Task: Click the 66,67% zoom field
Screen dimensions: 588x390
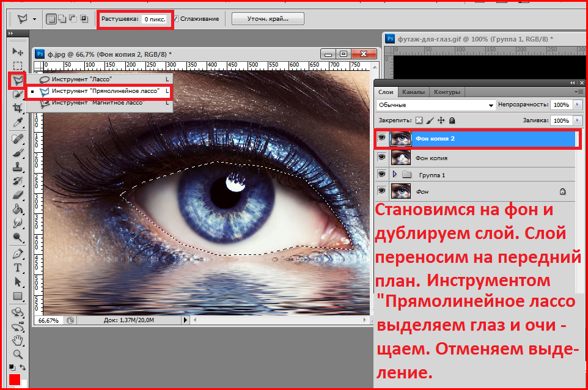Action: pyautogui.click(x=49, y=321)
